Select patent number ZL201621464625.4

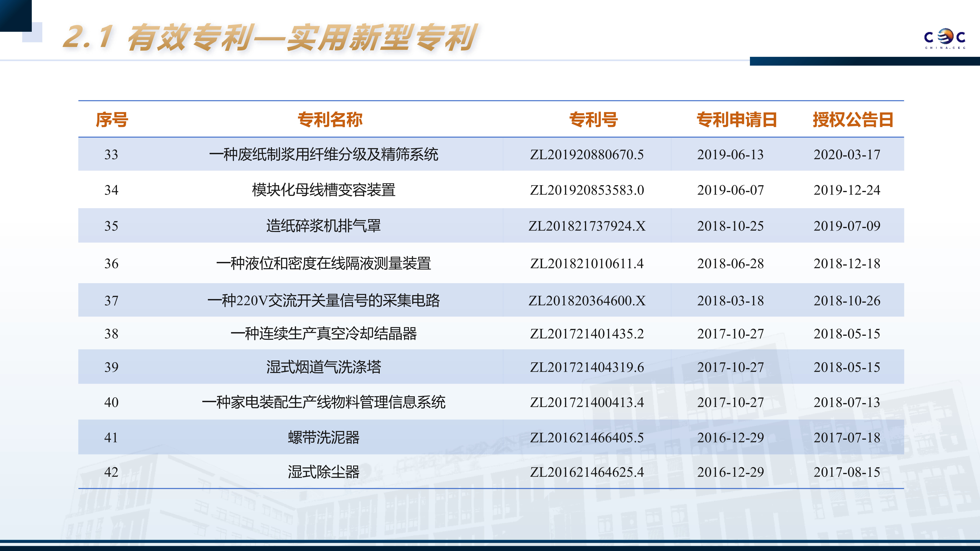(x=587, y=472)
